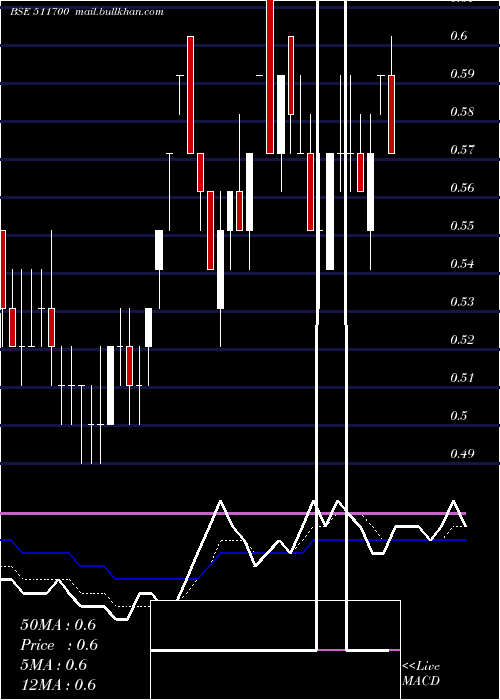Click the 5MA : 0.6 legend entry
500x700 pixels.
[54, 665]
